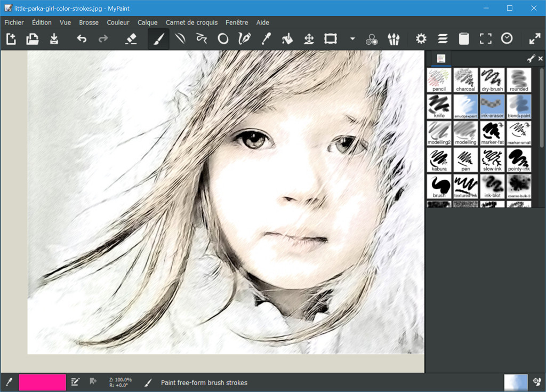Open the Brosse menu
The width and height of the screenshot is (546, 392).
tap(89, 22)
